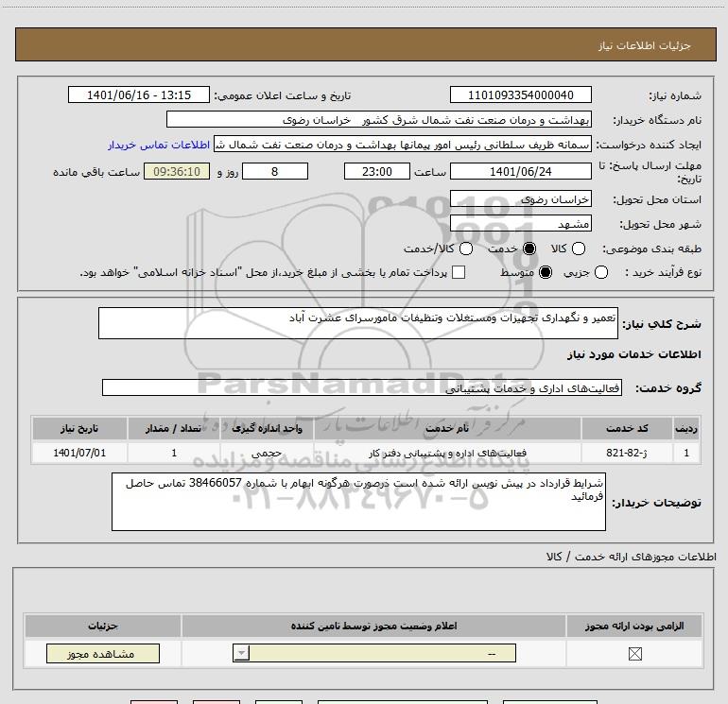Click the جزئیات column header in permits table
The width and height of the screenshot is (728, 704).
pos(103,626)
